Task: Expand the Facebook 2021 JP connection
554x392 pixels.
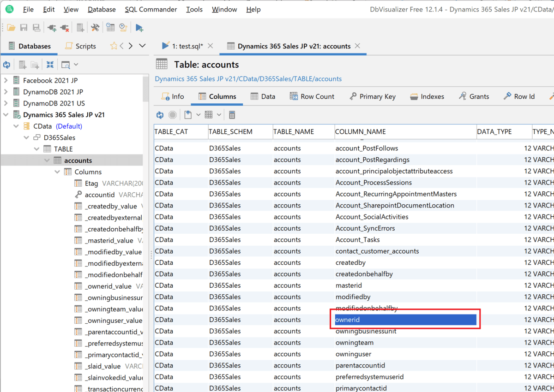Action: pos(6,80)
